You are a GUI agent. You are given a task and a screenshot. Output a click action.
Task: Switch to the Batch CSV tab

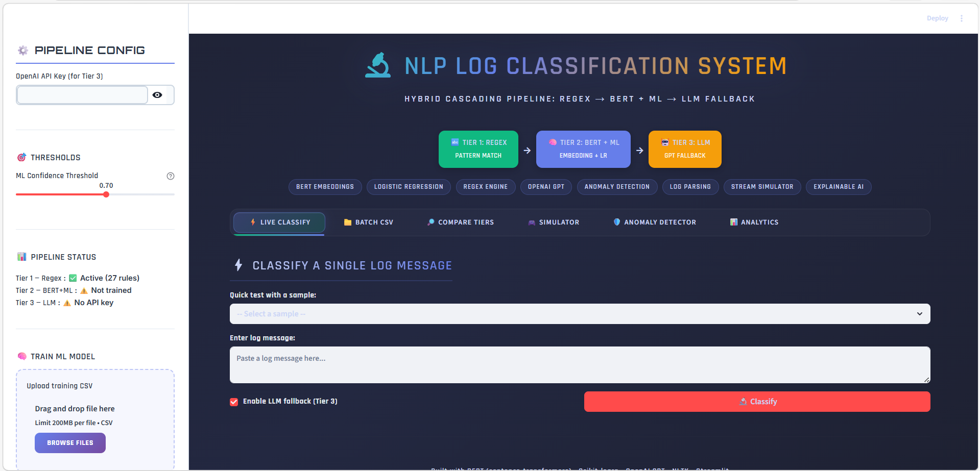coord(368,222)
